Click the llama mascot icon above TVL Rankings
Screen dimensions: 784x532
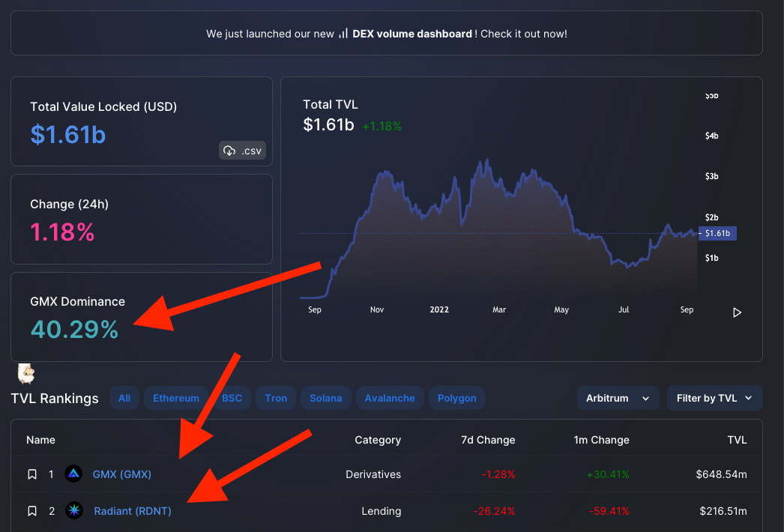click(26, 373)
